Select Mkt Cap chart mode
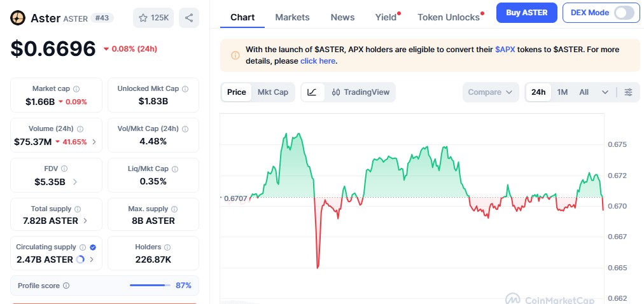This screenshot has width=644, height=304. [273, 92]
